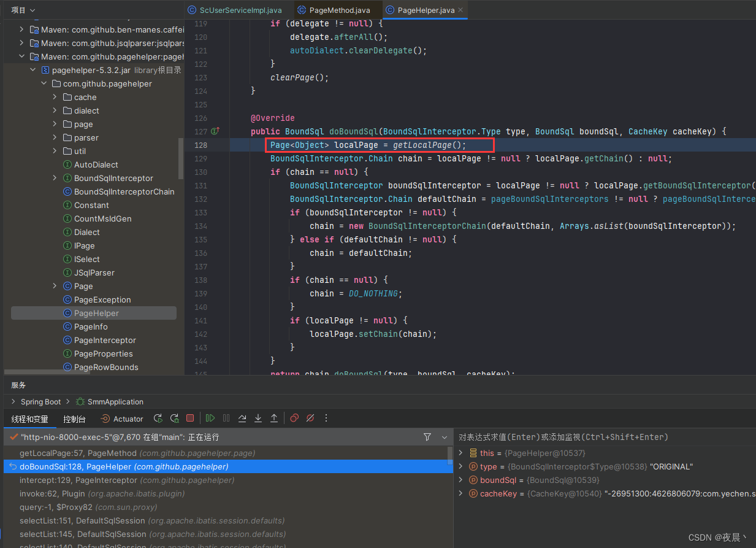Step over the current line

pyautogui.click(x=242, y=419)
